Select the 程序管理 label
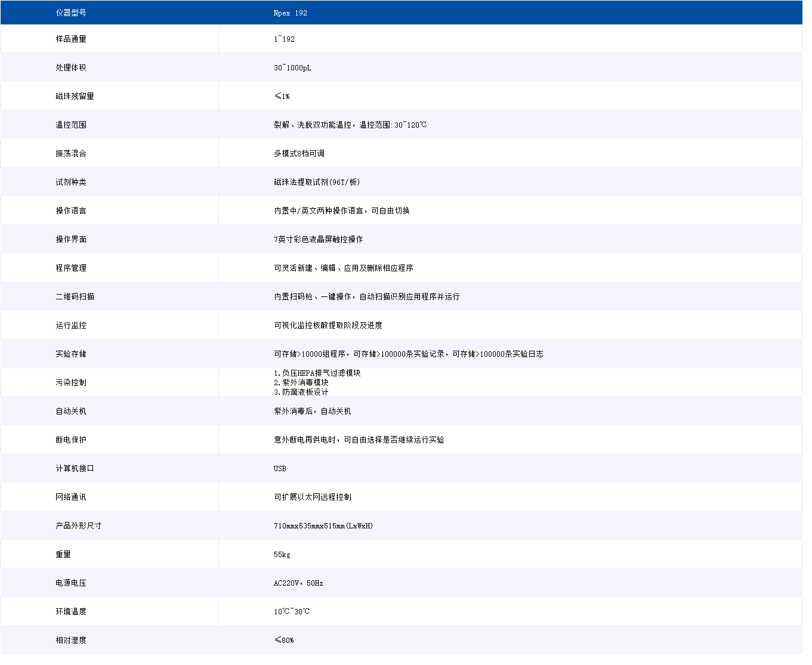The image size is (812, 665). pyautogui.click(x=71, y=268)
